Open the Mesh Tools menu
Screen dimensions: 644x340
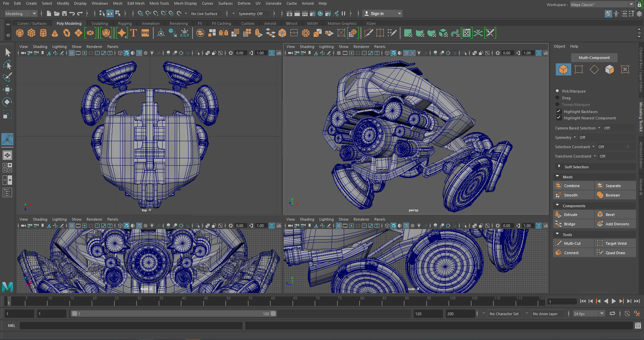(159, 3)
